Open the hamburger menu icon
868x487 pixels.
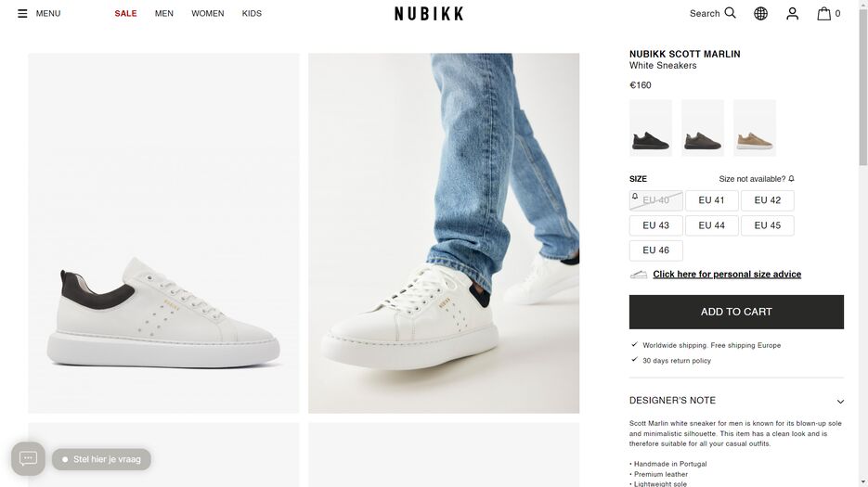click(x=22, y=13)
